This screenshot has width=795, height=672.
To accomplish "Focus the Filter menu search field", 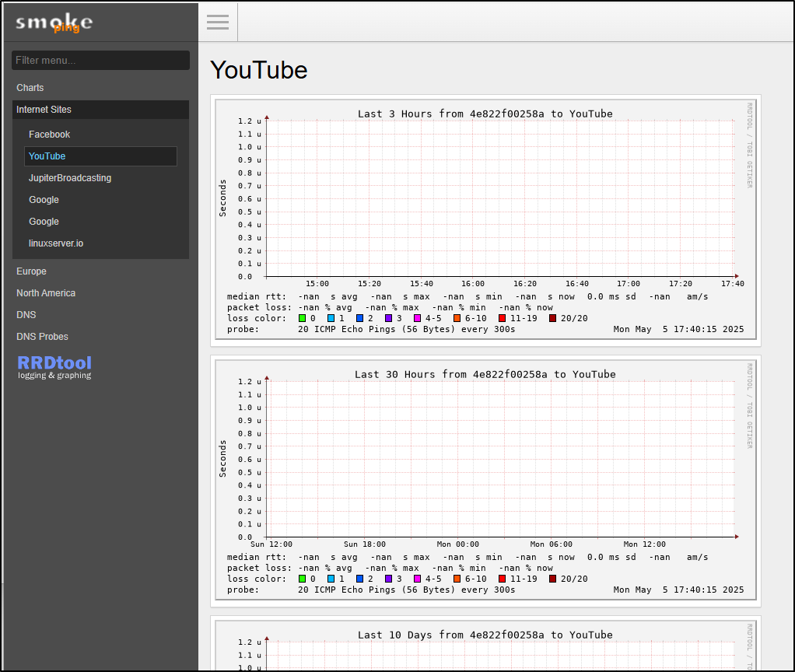I will click(100, 61).
